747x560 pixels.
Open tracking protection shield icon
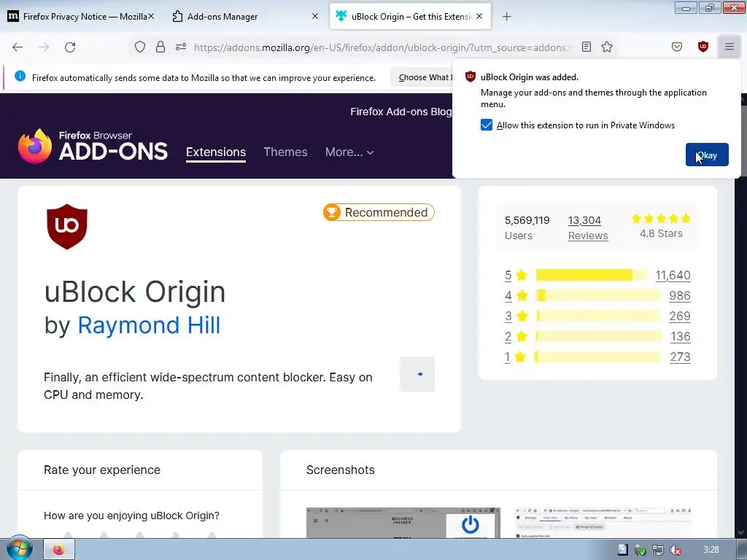click(x=139, y=47)
